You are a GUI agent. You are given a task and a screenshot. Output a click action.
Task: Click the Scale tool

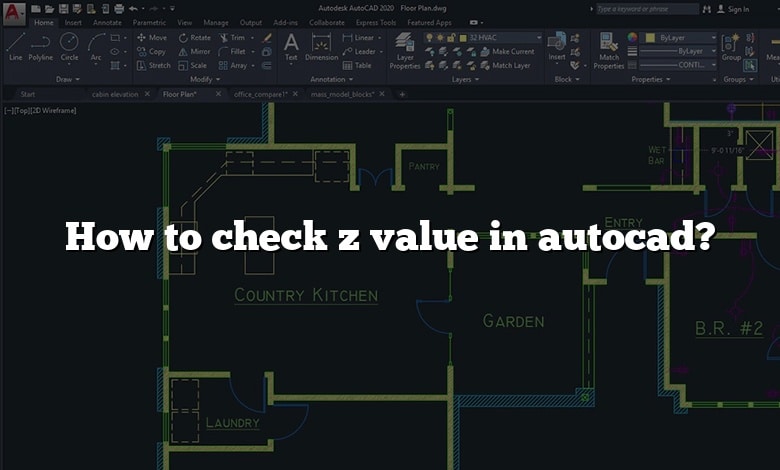[193, 65]
